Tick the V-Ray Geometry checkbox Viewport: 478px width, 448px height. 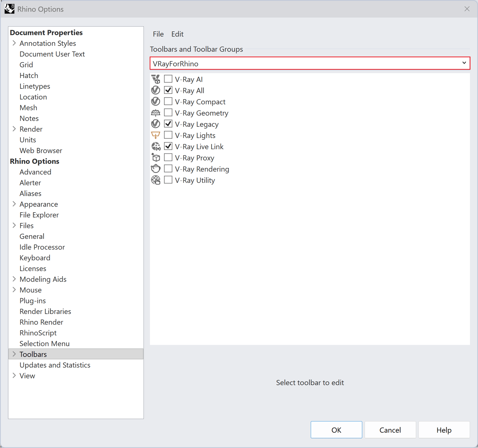tap(168, 112)
